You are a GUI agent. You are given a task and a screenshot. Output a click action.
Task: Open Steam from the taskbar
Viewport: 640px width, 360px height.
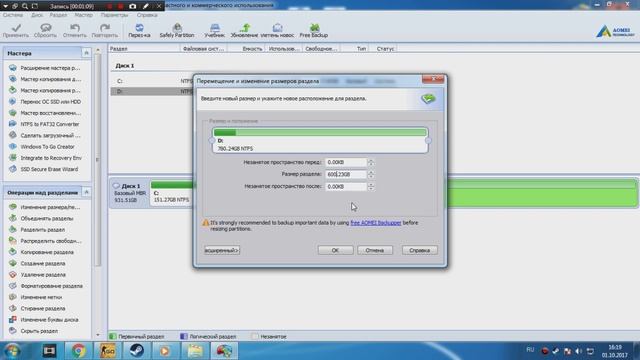[x=137, y=351]
